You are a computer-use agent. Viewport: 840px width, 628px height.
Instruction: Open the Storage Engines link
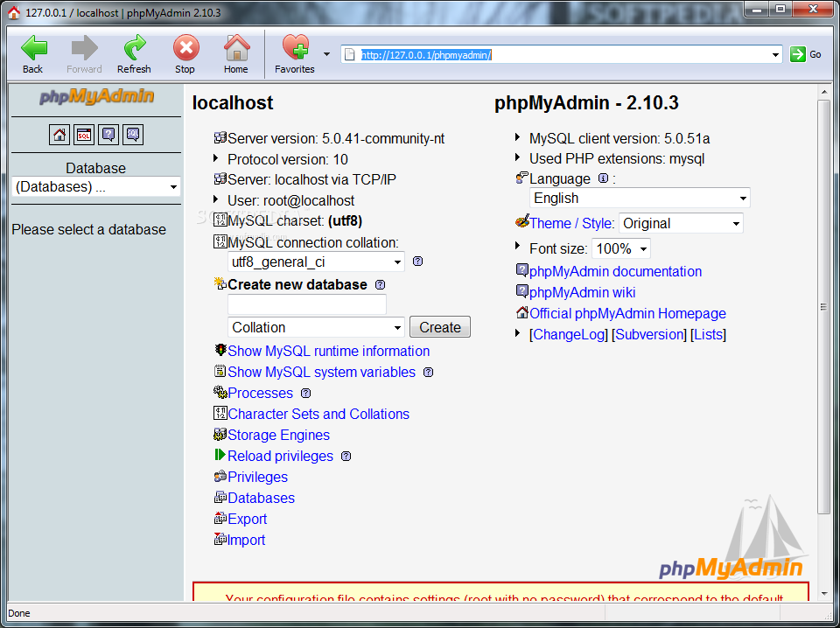278,435
